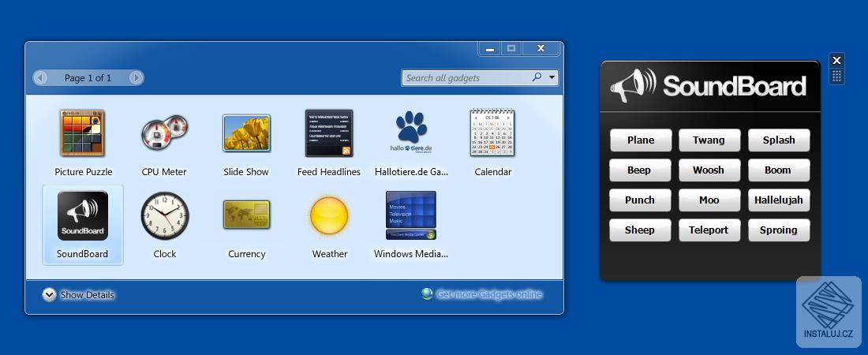Select the Clock gadget icon
The height and width of the screenshot is (355, 868).
165,215
